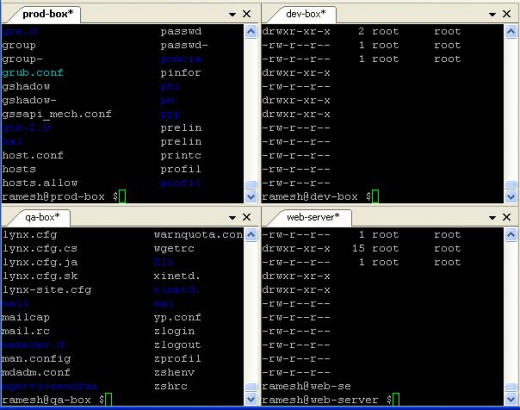Close the prod-box pane with X icon
This screenshot has width=520, height=410.
pyautogui.click(x=247, y=14)
